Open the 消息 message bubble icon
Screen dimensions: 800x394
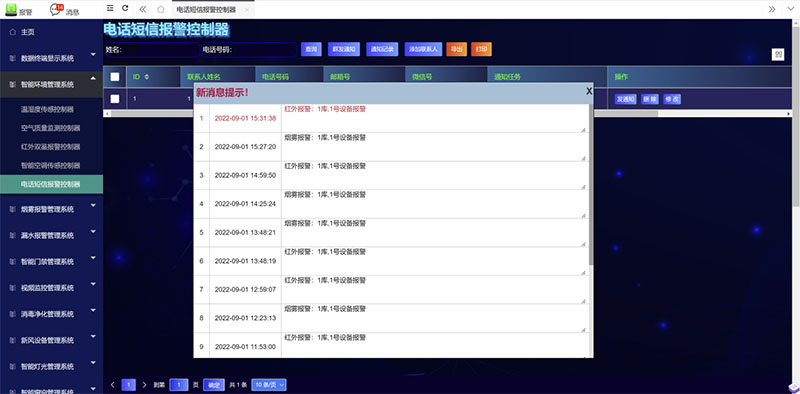pyautogui.click(x=56, y=9)
